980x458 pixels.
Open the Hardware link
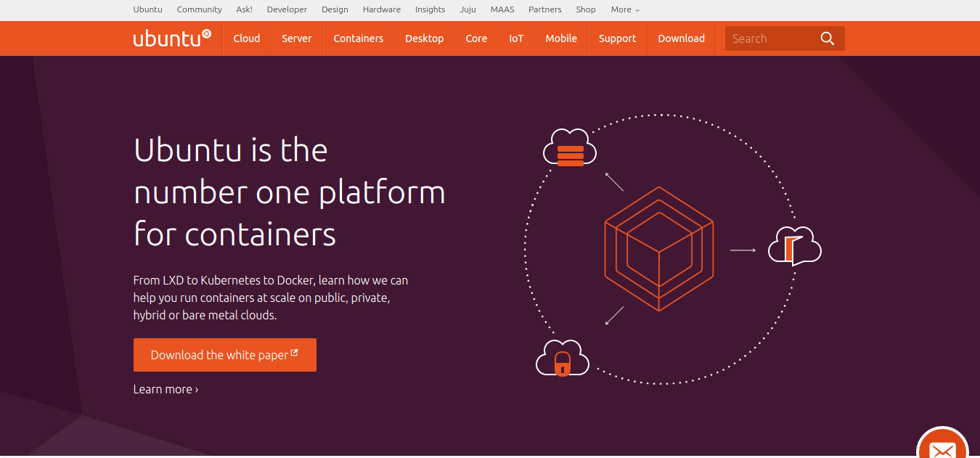(382, 9)
